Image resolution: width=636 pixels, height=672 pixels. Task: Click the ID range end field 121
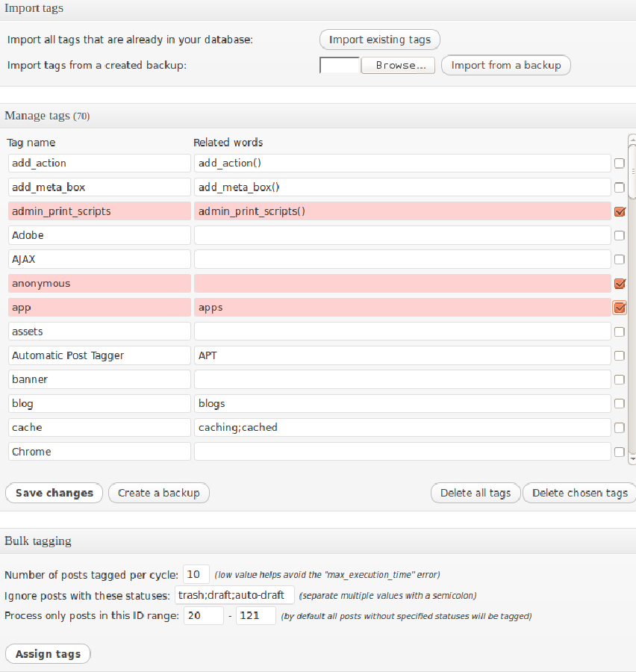click(x=255, y=615)
